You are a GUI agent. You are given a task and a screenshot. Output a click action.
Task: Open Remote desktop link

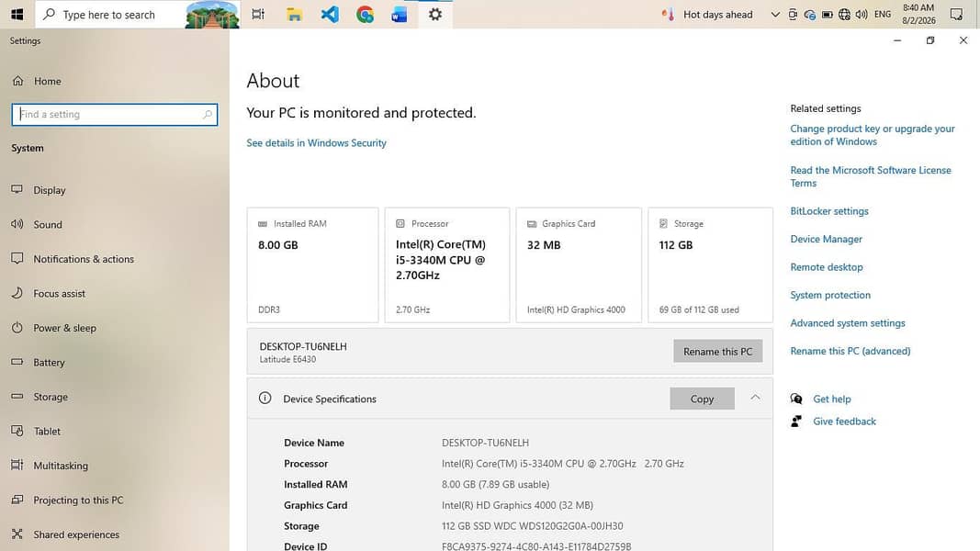[827, 267]
